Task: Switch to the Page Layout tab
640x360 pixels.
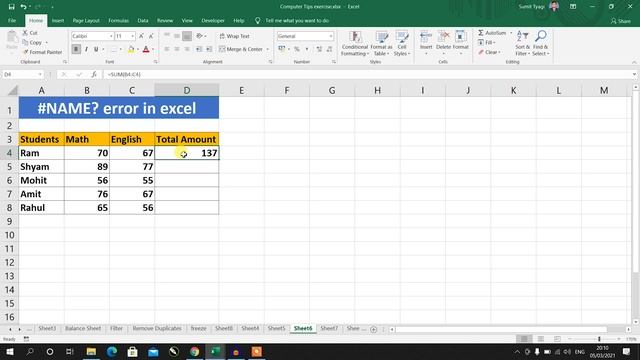Action: point(86,20)
